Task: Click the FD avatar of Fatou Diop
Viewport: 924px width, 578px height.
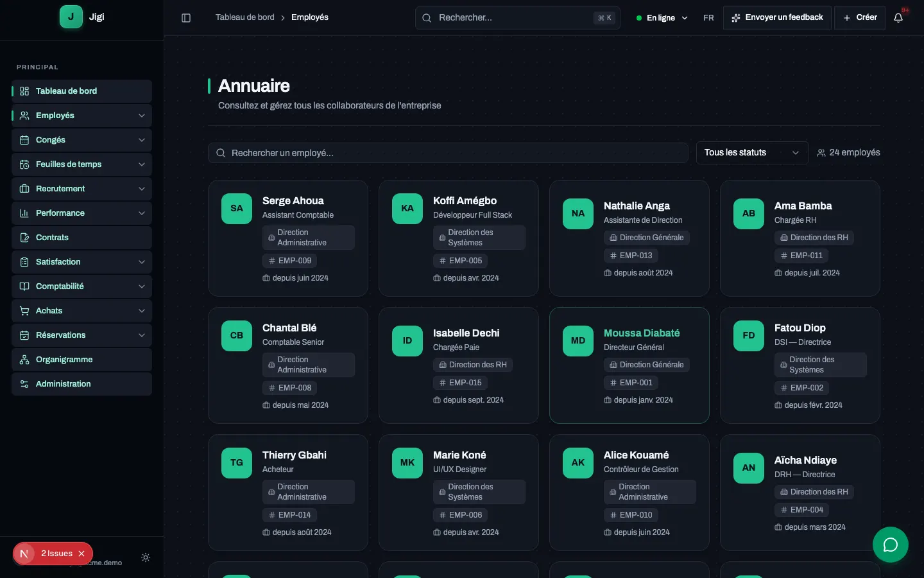Action: click(749, 336)
